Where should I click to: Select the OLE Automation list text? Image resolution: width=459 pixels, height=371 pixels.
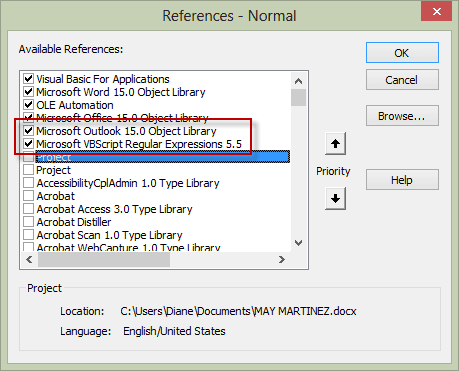[x=75, y=105]
